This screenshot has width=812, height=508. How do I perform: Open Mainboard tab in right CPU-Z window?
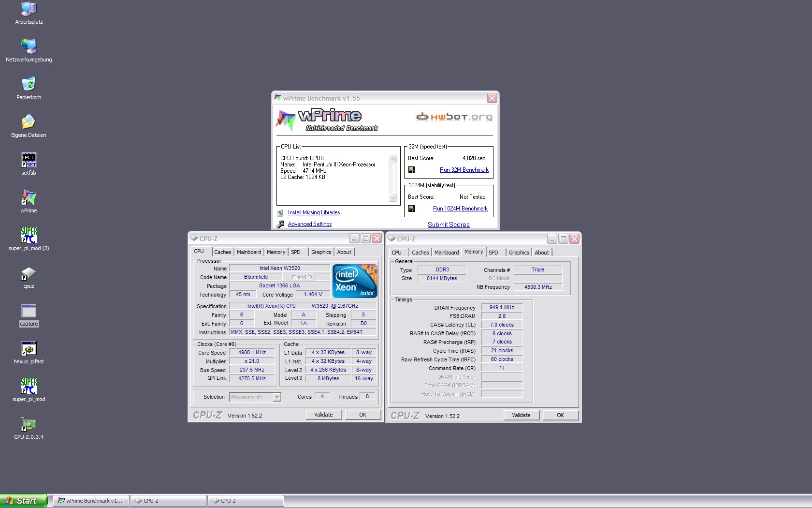coord(447,253)
